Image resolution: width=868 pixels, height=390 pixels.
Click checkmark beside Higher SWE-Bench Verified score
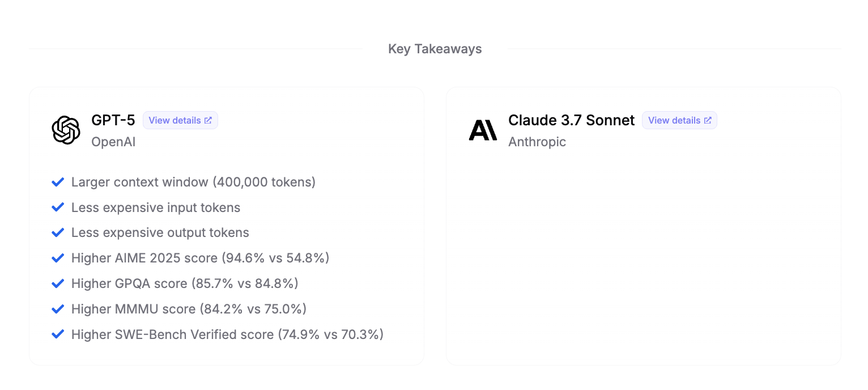(x=58, y=334)
